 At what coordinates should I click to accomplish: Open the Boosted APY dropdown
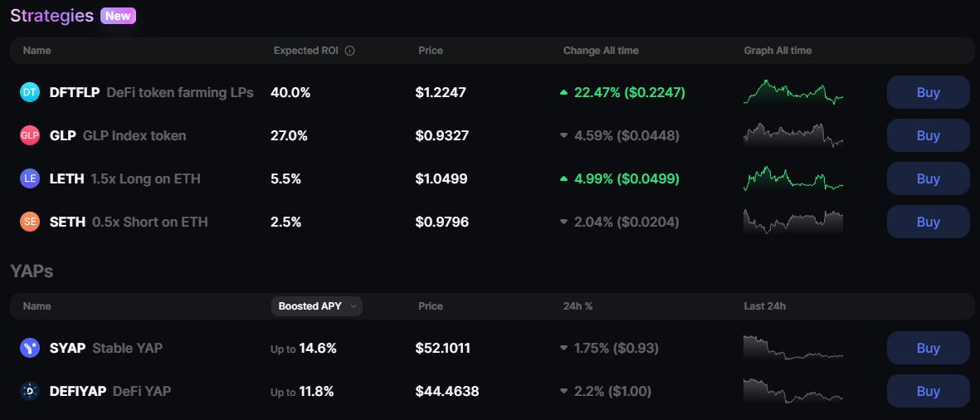click(x=316, y=306)
